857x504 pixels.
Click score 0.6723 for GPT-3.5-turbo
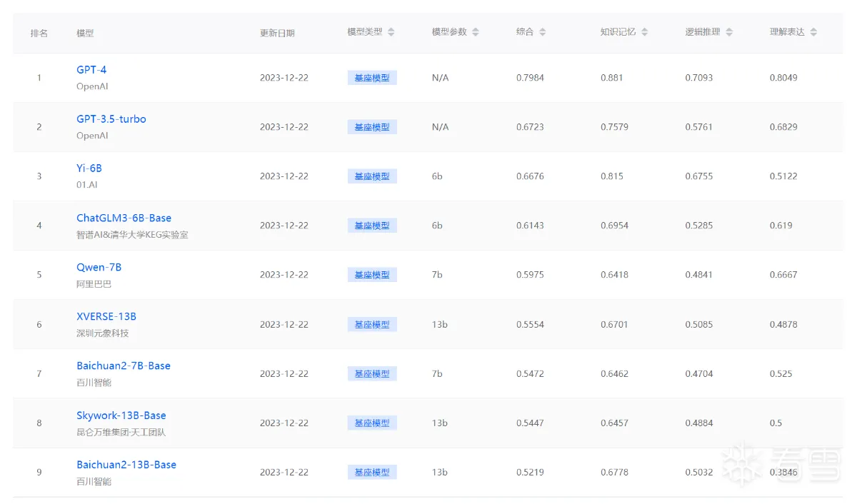click(x=530, y=127)
